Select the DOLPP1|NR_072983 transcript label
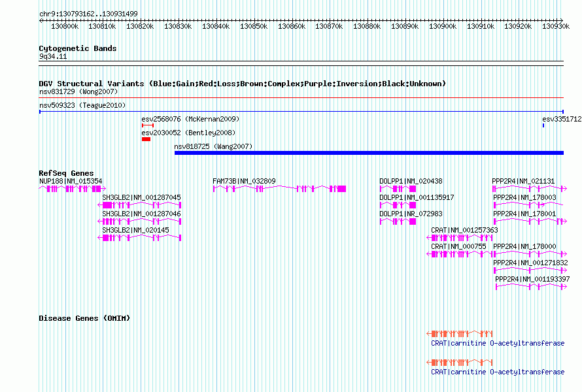Image resolution: width=582 pixels, height=392 pixels. pos(411,214)
